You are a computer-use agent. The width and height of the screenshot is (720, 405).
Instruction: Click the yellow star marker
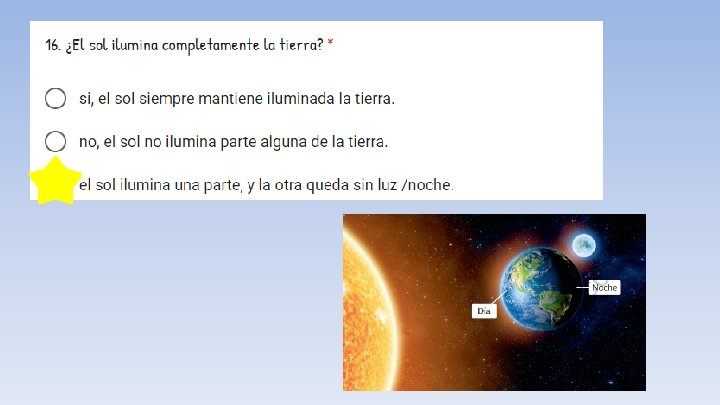tap(55, 181)
